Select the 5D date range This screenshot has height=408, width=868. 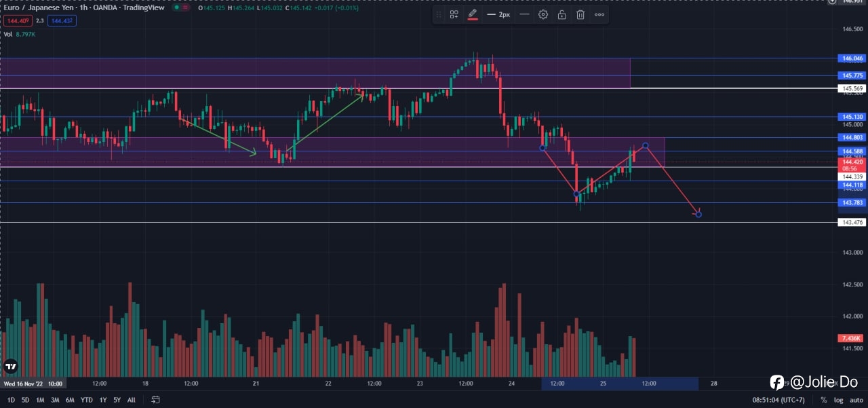coord(25,400)
